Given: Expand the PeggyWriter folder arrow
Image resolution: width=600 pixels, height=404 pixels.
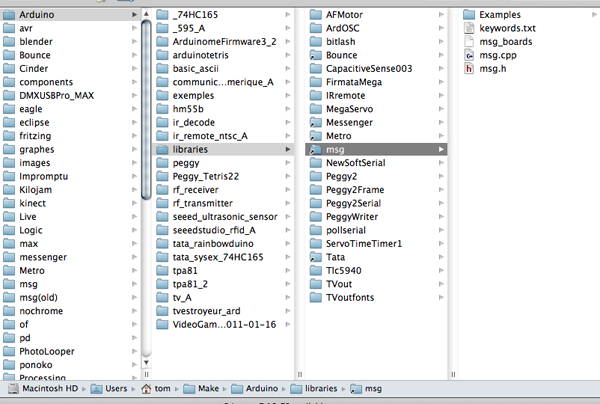Looking at the screenshot, I should [441, 217].
